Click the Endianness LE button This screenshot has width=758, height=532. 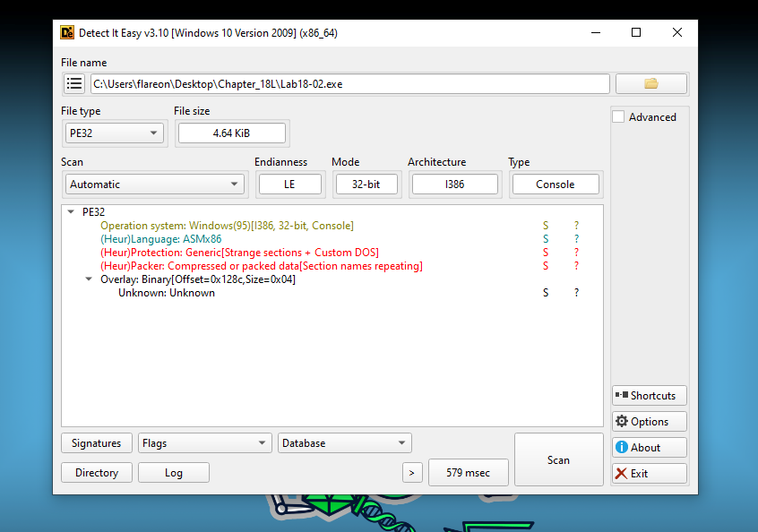(289, 184)
